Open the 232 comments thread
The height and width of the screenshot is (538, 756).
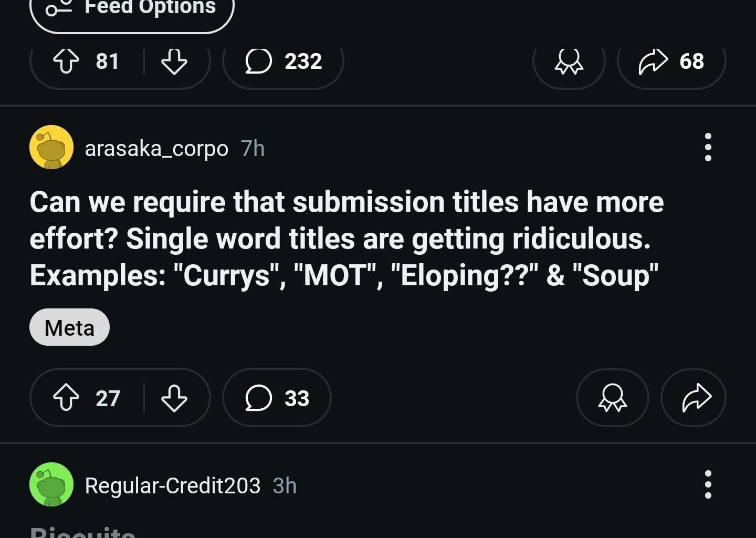283,61
